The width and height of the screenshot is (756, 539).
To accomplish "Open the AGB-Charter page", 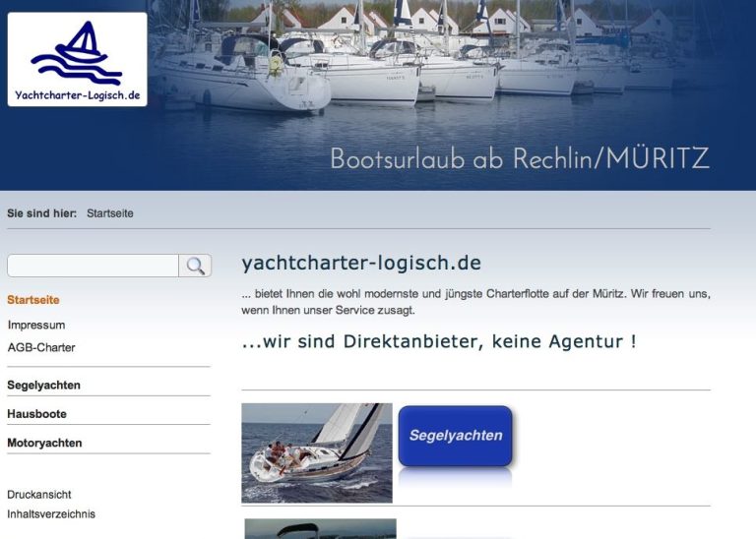I will pos(41,347).
